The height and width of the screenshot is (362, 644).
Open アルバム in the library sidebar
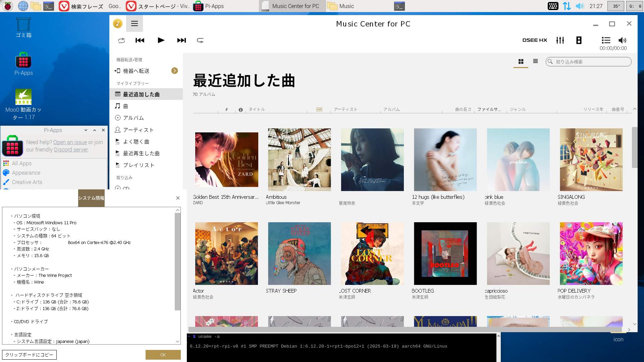coord(146,118)
